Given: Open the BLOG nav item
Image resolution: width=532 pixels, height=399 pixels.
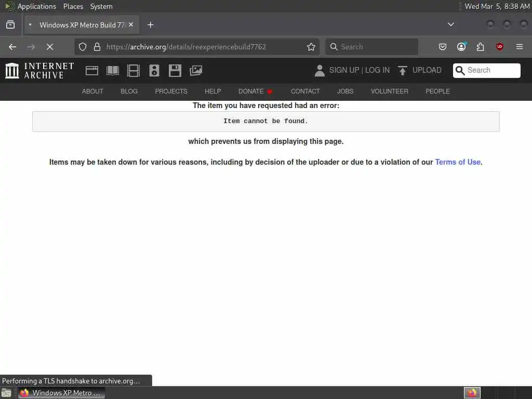Looking at the screenshot, I should (x=129, y=91).
